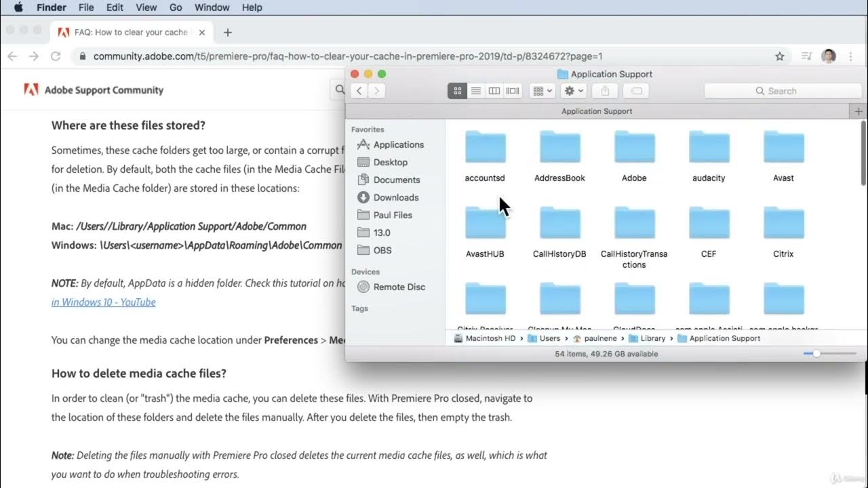Select the Adobe folder
Screen dimensions: 868x488
pos(634,157)
